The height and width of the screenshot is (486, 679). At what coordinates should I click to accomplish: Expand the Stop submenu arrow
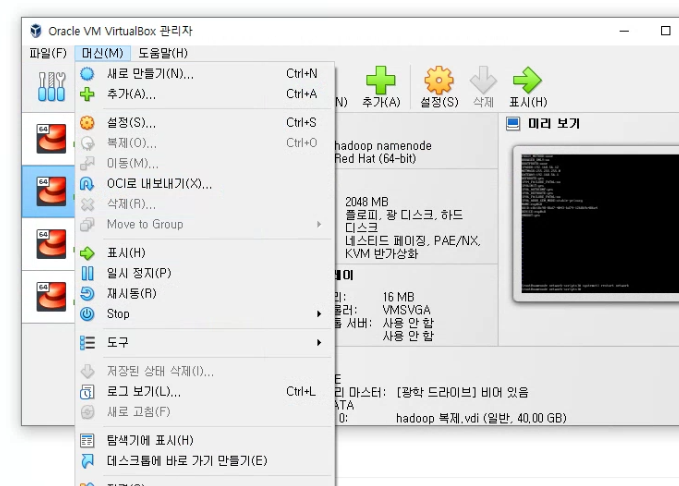point(319,314)
